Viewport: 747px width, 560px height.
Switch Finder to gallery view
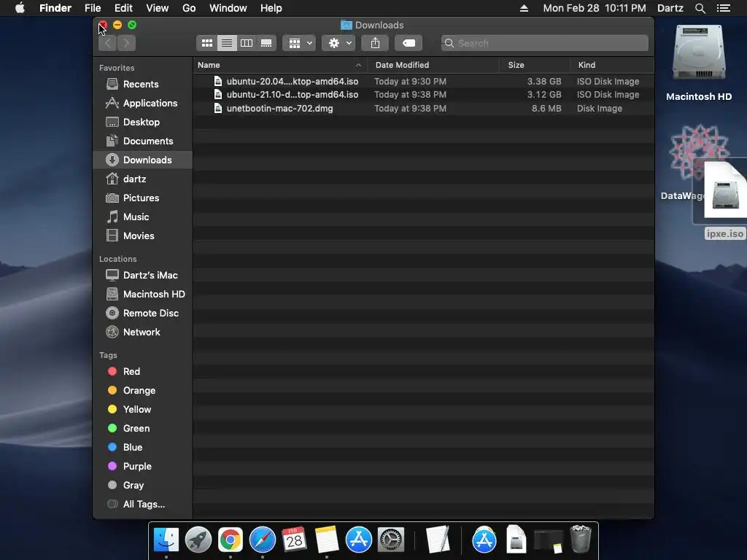(x=266, y=43)
